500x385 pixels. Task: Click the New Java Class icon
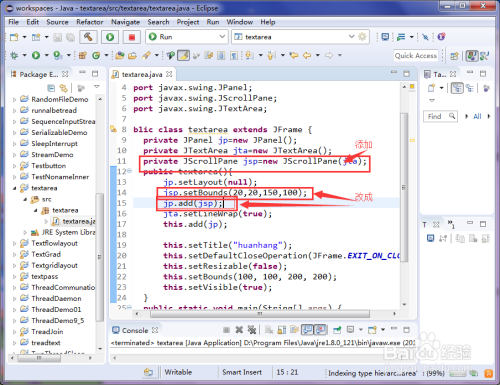(x=96, y=55)
